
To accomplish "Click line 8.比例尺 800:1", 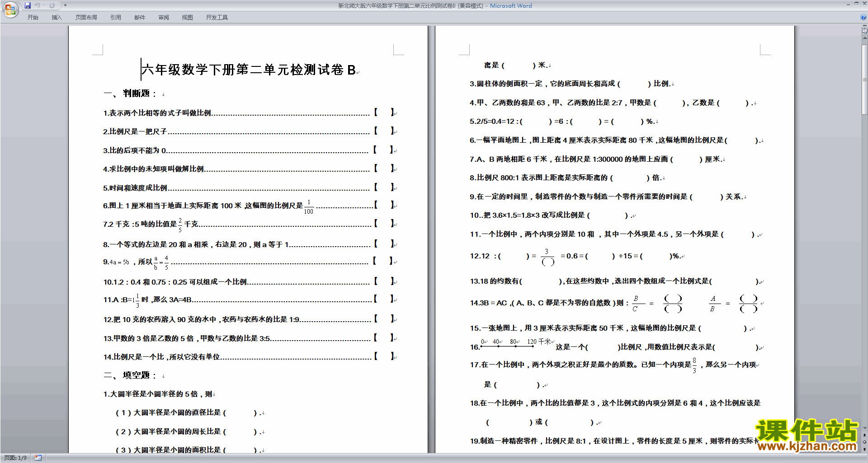I will point(567,178).
